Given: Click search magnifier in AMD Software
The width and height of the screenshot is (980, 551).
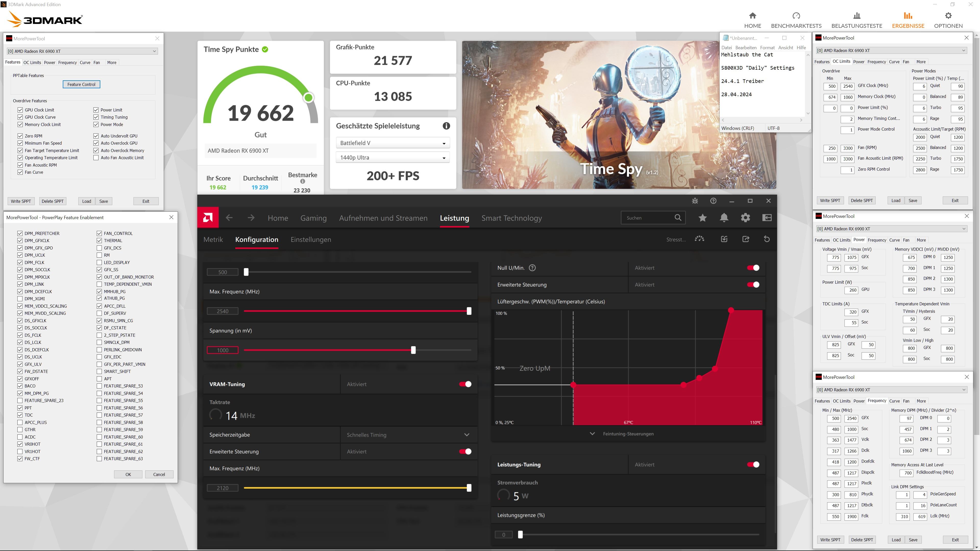Looking at the screenshot, I should click(x=678, y=218).
